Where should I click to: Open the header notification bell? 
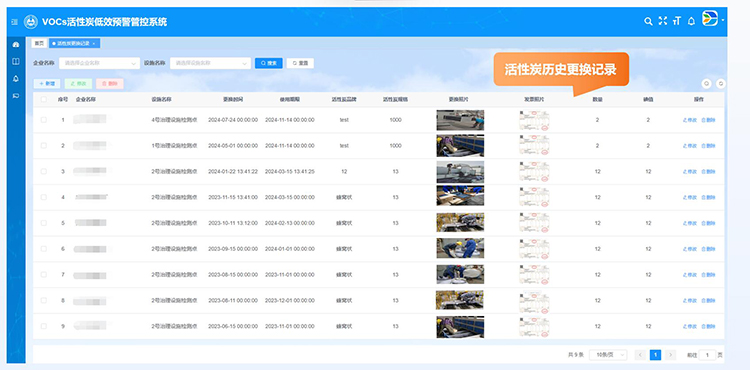(x=691, y=21)
